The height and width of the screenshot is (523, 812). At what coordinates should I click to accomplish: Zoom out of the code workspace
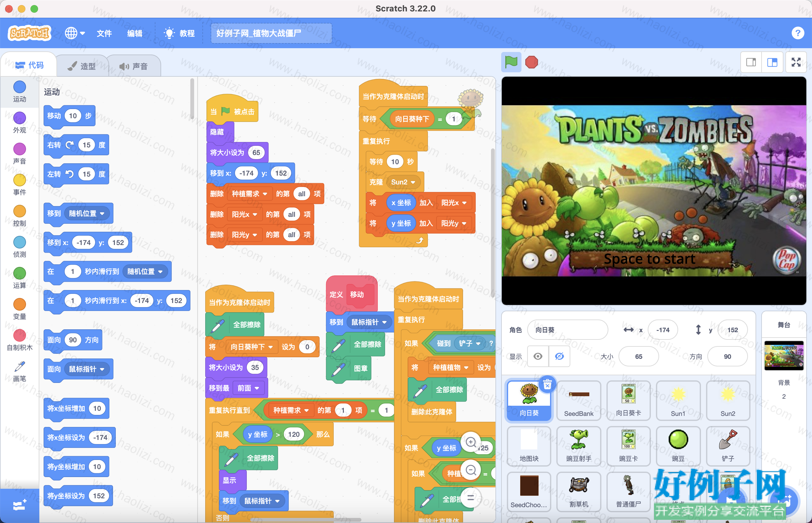tap(471, 470)
